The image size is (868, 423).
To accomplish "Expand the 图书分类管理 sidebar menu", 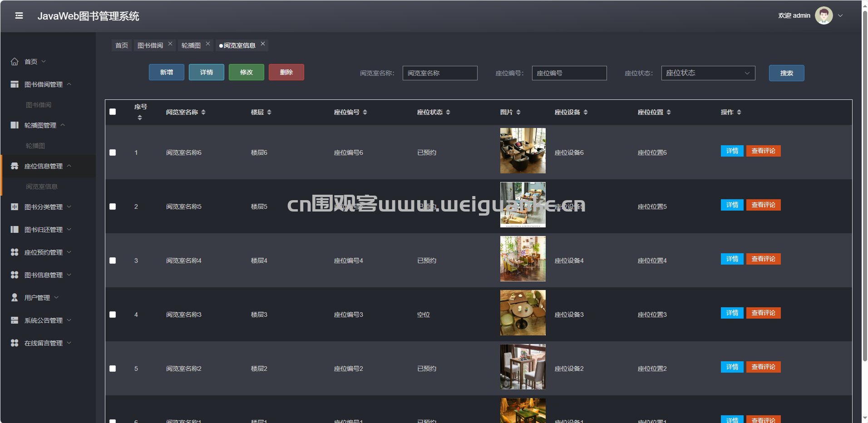I will (x=44, y=207).
